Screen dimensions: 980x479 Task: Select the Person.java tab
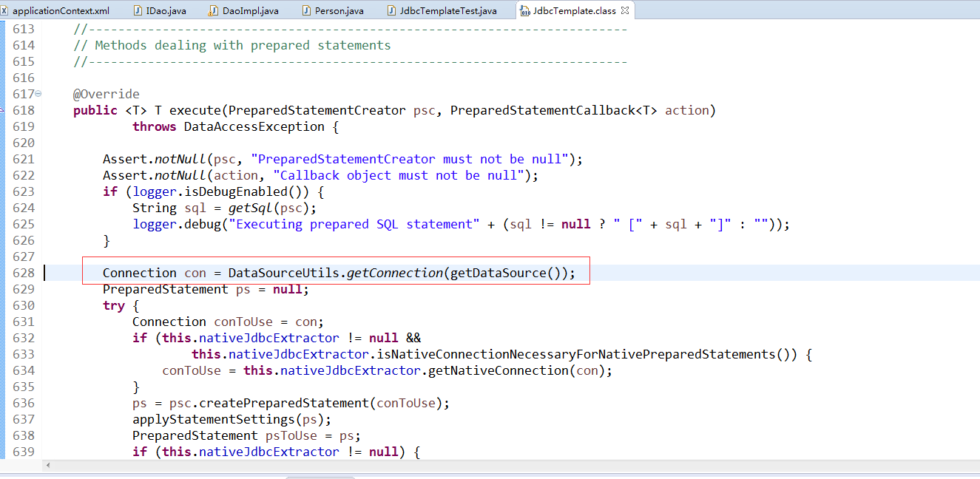point(339,11)
